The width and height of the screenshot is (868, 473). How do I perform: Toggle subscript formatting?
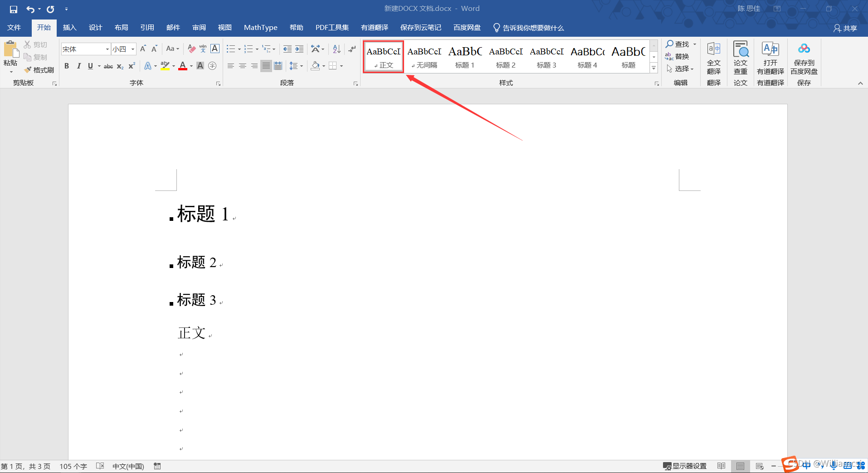point(120,66)
